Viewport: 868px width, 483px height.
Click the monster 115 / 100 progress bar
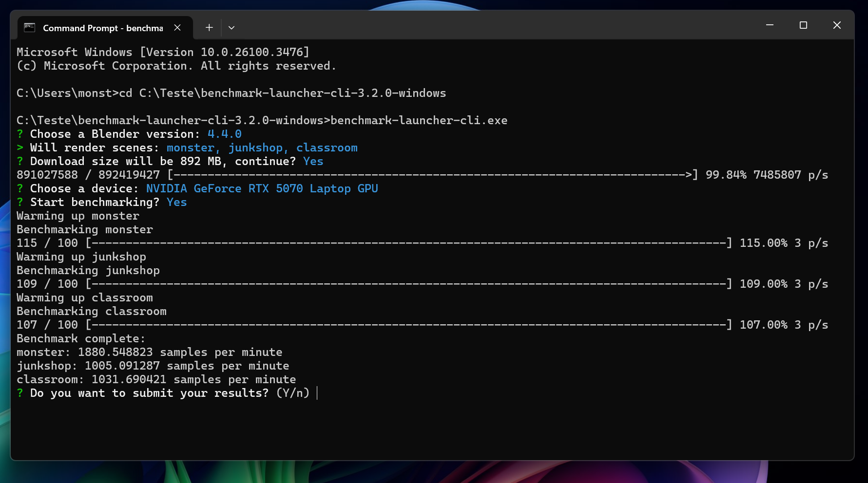click(409, 243)
